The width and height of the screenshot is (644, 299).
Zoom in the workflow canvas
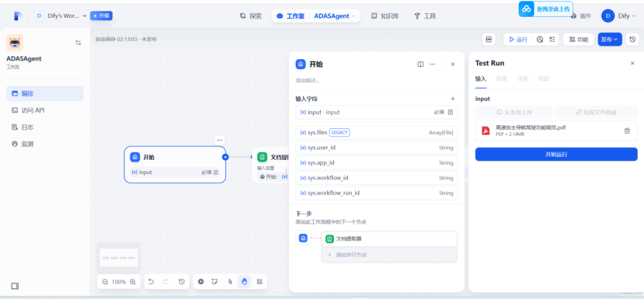click(133, 282)
